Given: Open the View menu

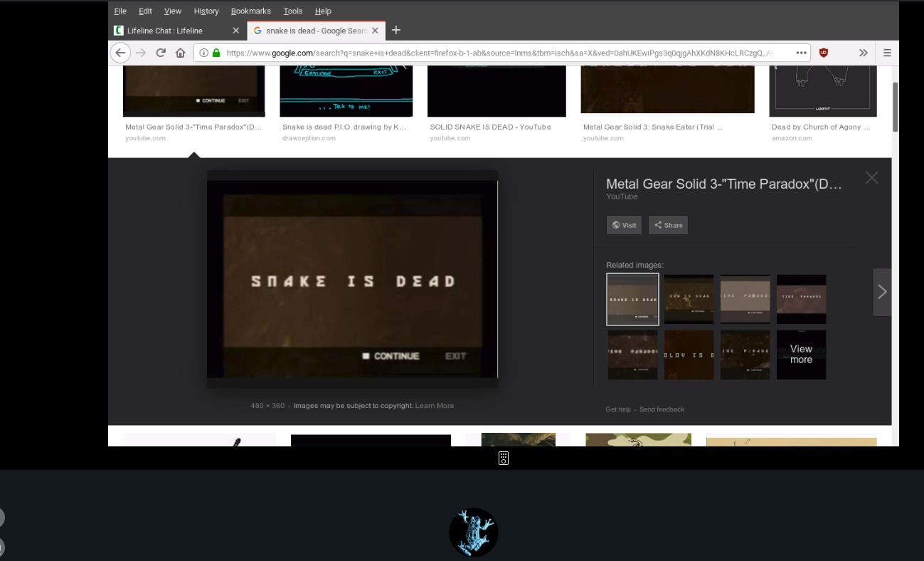Looking at the screenshot, I should click(173, 11).
